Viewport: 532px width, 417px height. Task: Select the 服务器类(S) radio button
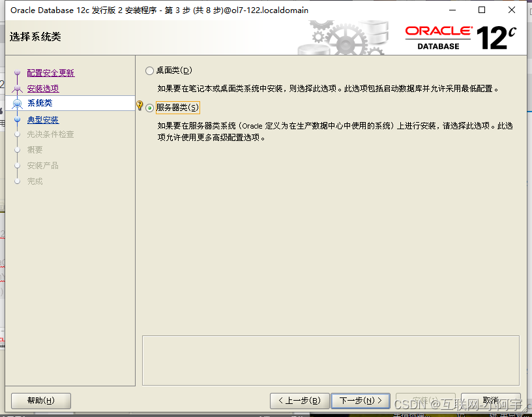(x=150, y=108)
